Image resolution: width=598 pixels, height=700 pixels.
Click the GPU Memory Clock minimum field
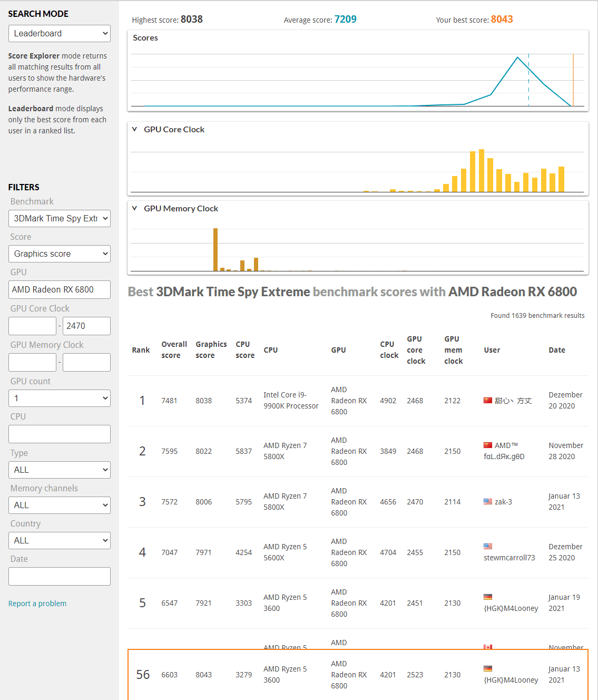point(32,362)
